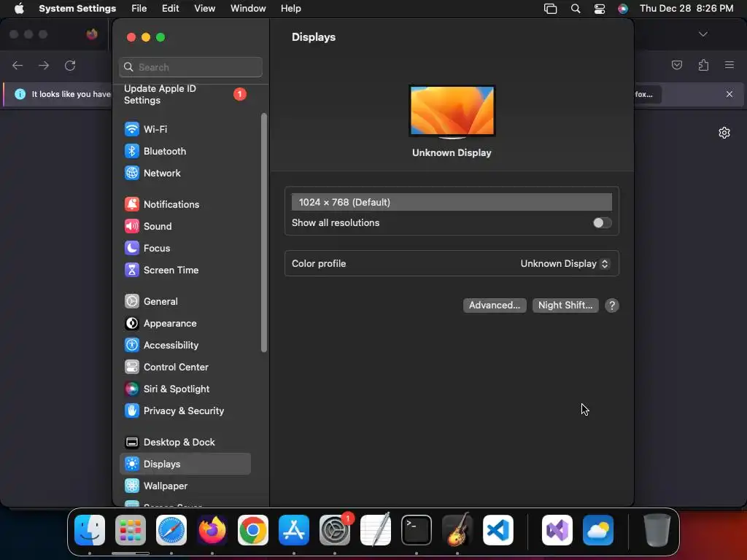
Task: Open Spotlight search in menu bar
Action: (x=576, y=9)
